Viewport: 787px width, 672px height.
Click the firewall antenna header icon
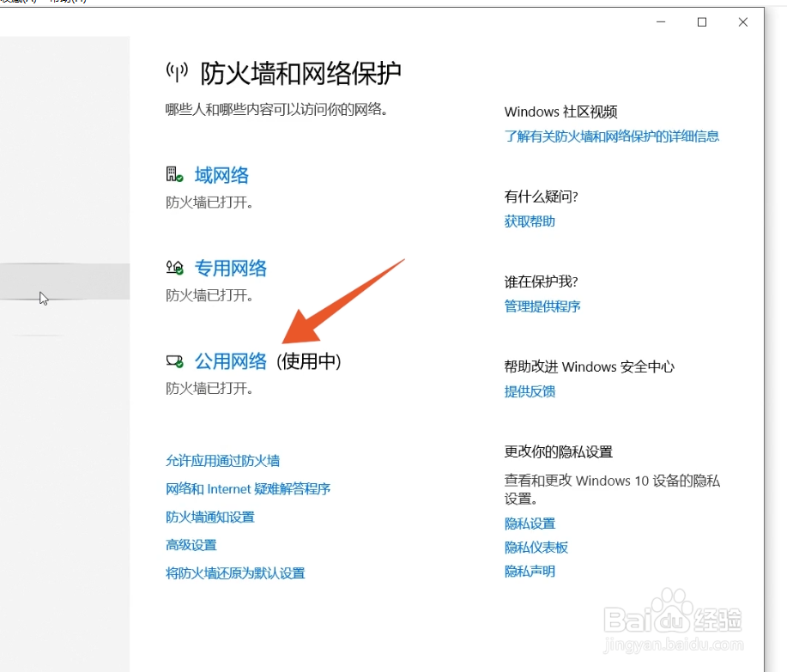click(x=177, y=73)
